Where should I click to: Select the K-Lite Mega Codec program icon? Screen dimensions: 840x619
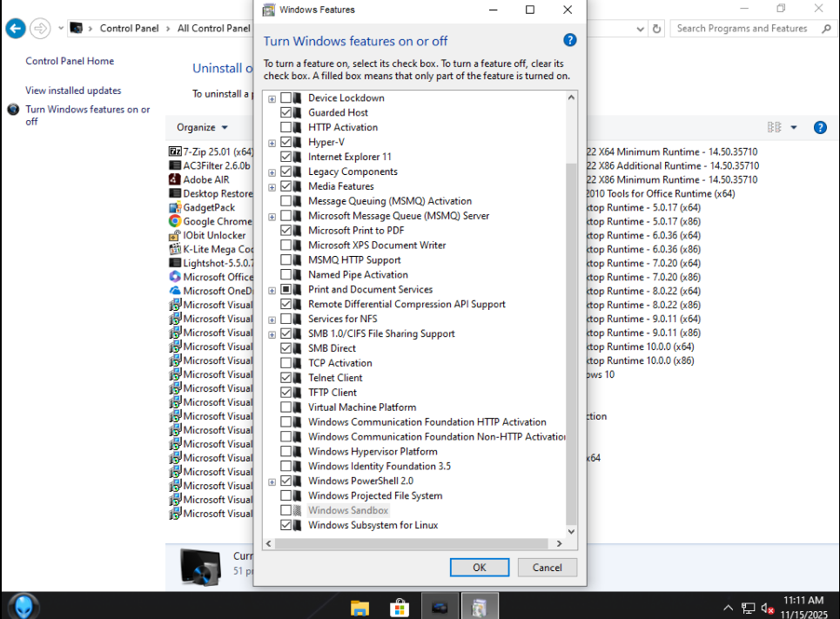(175, 249)
